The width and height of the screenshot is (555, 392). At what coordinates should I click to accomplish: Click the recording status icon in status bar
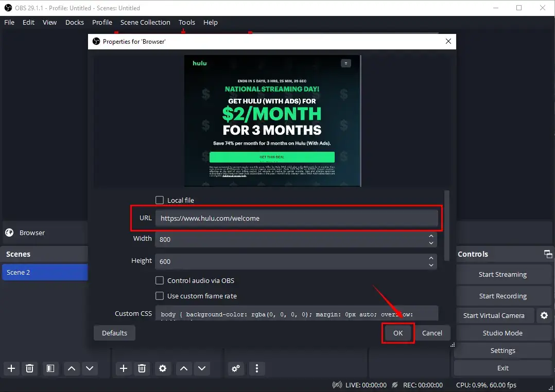tap(395, 385)
